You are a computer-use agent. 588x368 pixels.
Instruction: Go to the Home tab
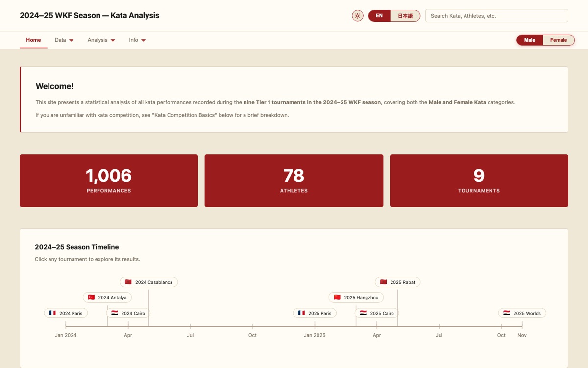click(33, 40)
